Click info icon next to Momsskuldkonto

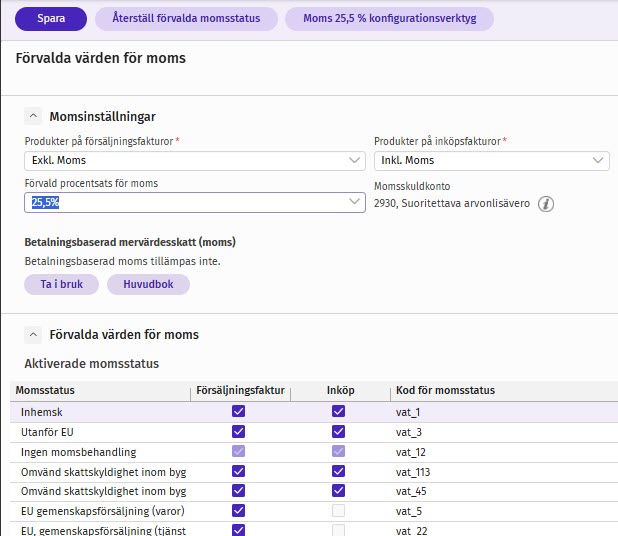click(546, 204)
